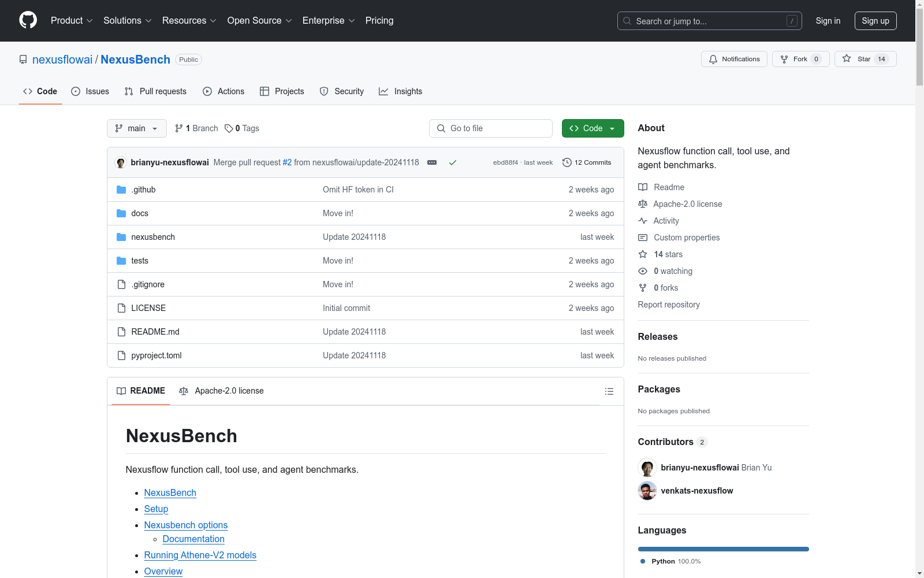Open Running Athene-V2 models link
Image resolution: width=924 pixels, height=578 pixels.
point(200,555)
